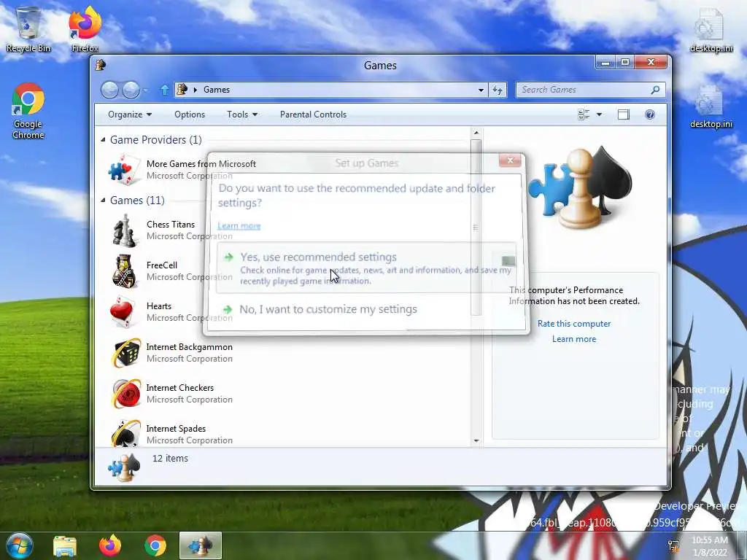Viewport: 747px width, 560px height.
Task: Click the 12 items status text
Action: [x=170, y=458]
